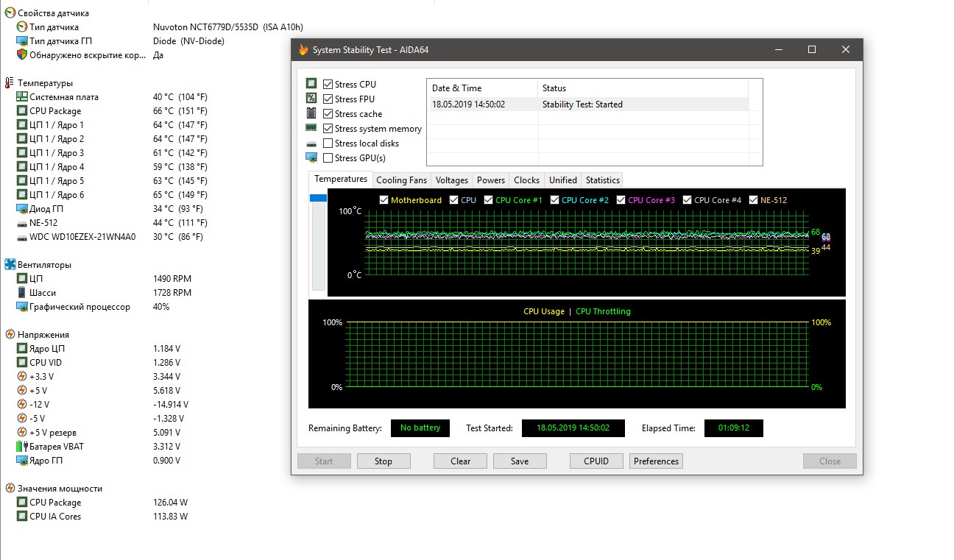Click the Stress local disks drive icon

311,143
